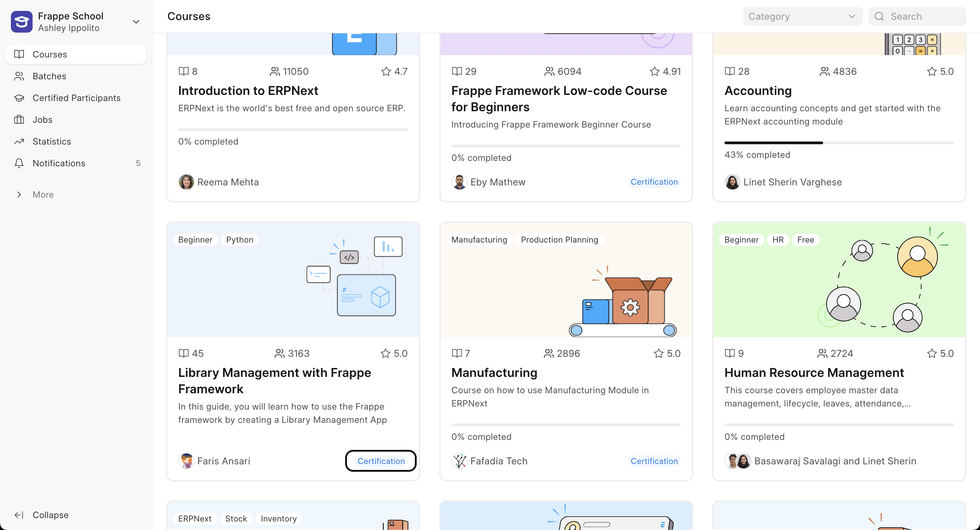980x530 pixels.
Task: Open the Human Resource Management course title
Action: [814, 372]
